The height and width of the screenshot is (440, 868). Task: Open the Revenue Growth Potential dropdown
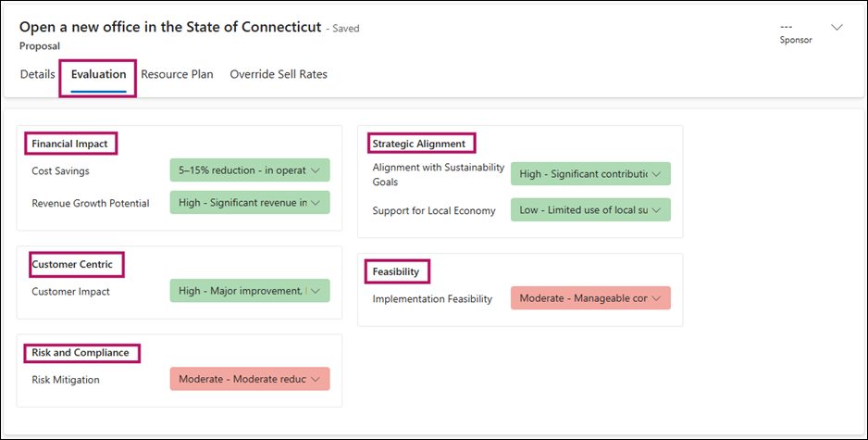250,203
